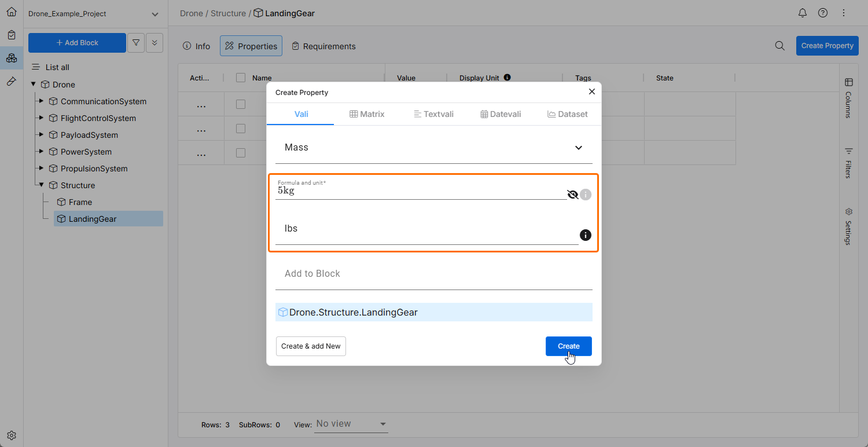The height and width of the screenshot is (447, 868).
Task: Click info icon next to lbs unit
Action: pos(586,235)
